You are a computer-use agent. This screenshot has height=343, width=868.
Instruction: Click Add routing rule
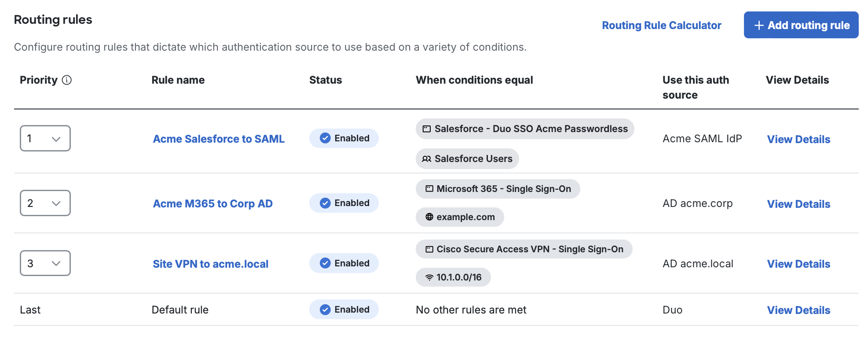(801, 25)
